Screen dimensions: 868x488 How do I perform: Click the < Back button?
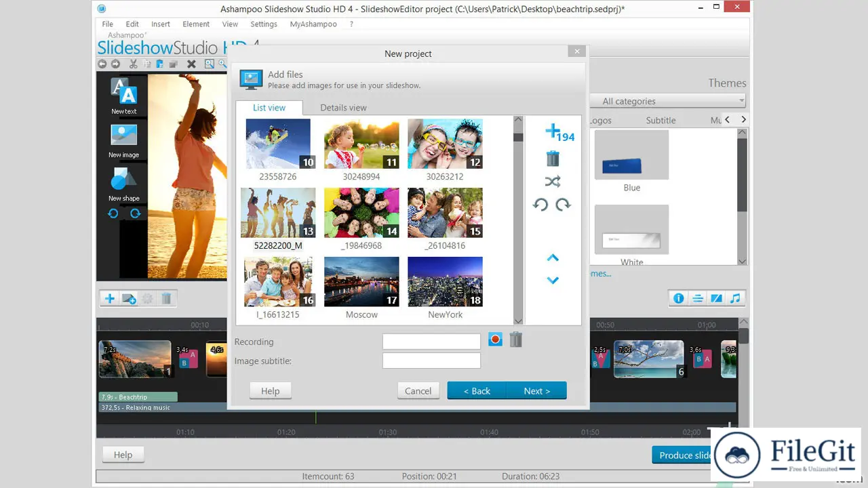tap(477, 390)
